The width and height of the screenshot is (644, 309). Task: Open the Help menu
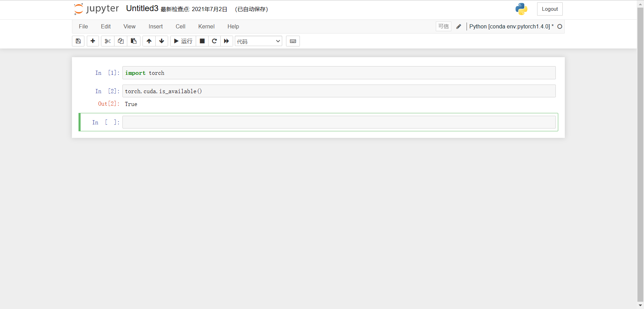(x=233, y=27)
